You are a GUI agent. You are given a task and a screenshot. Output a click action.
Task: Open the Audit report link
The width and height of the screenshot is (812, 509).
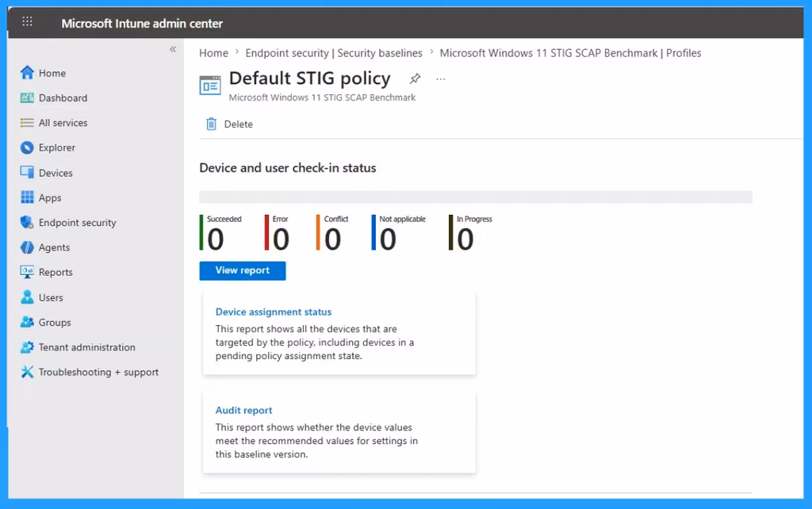[243, 410]
